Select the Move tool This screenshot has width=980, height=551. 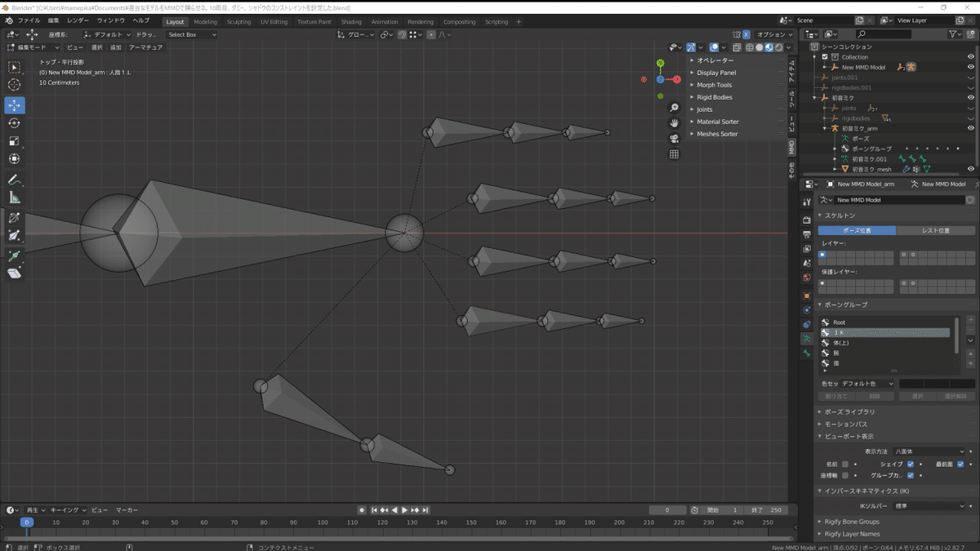pos(14,105)
